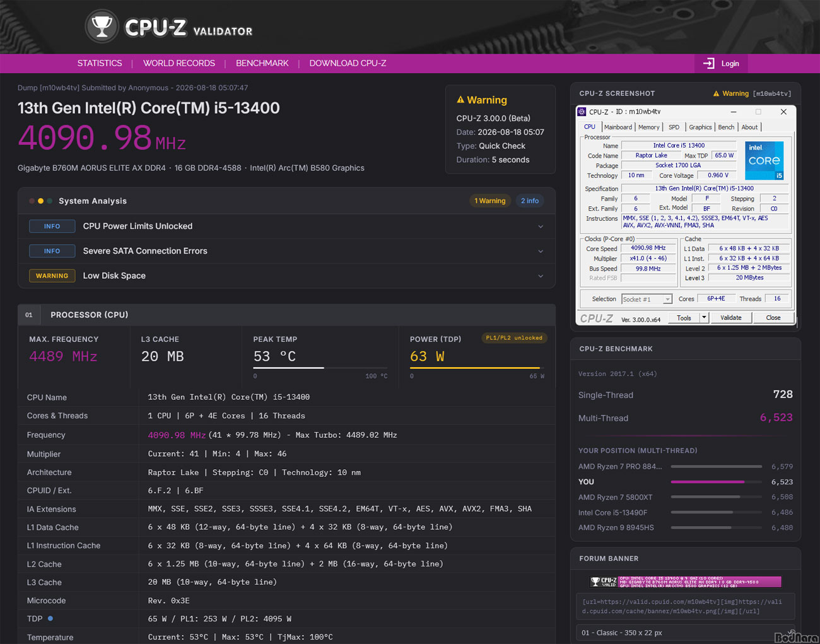
Task: Open the Socket #1 selection dropdown
Action: click(647, 299)
